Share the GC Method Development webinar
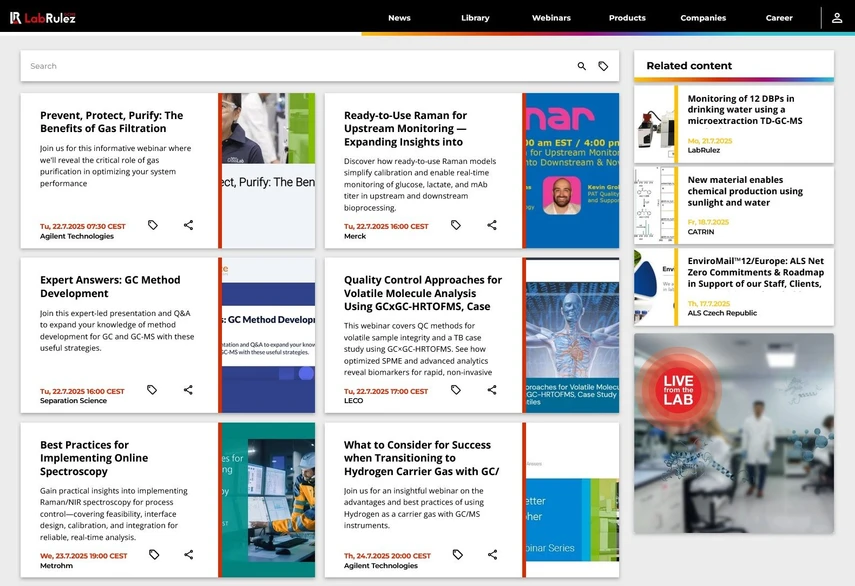Screen dimensions: 855x586 (x=188, y=390)
